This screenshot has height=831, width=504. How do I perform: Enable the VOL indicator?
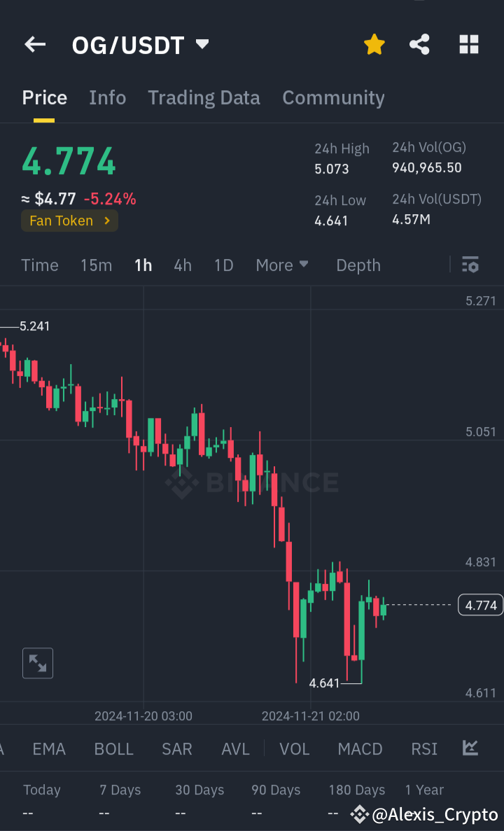[x=294, y=748]
